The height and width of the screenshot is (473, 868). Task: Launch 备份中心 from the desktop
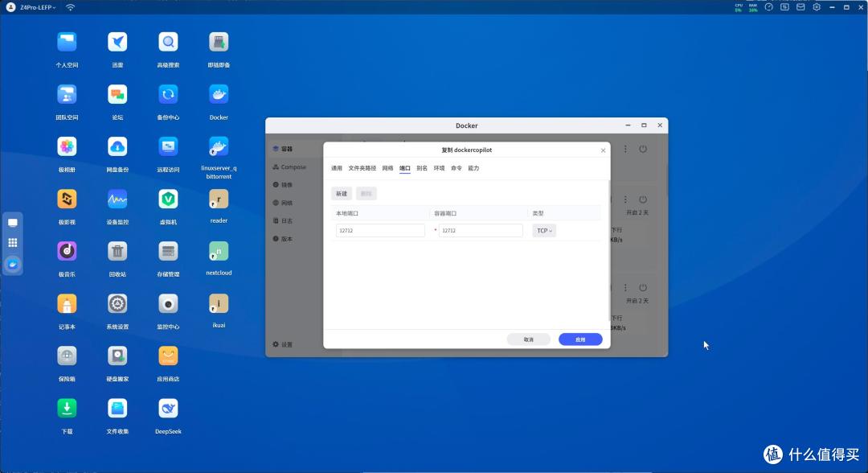point(168,94)
